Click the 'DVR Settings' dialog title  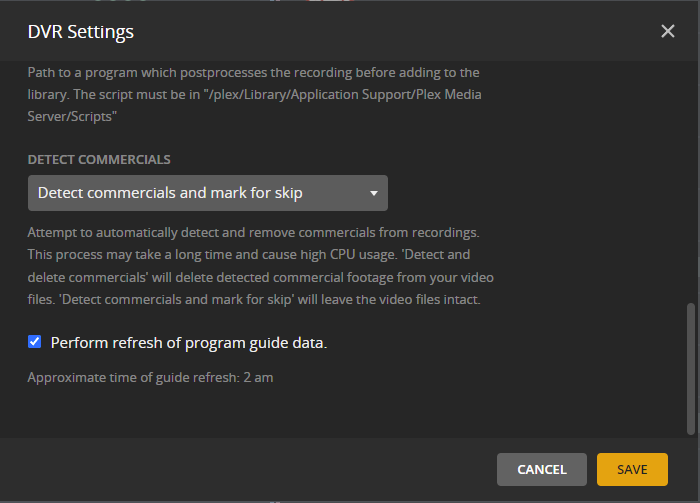point(80,32)
